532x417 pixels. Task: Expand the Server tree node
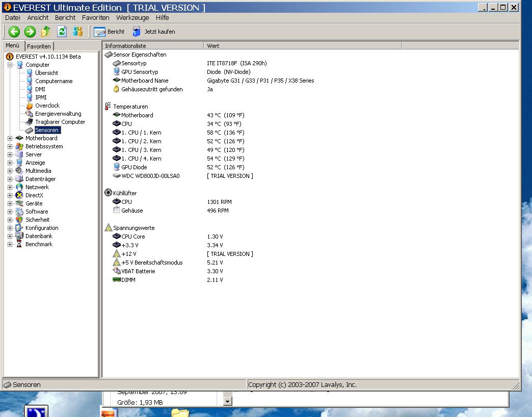[10, 154]
